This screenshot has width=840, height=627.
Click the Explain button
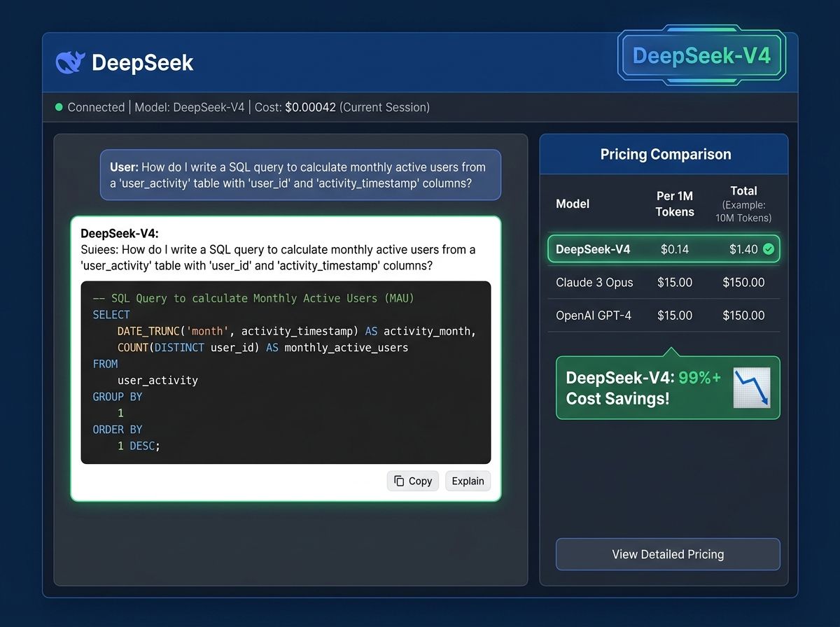[x=468, y=481]
